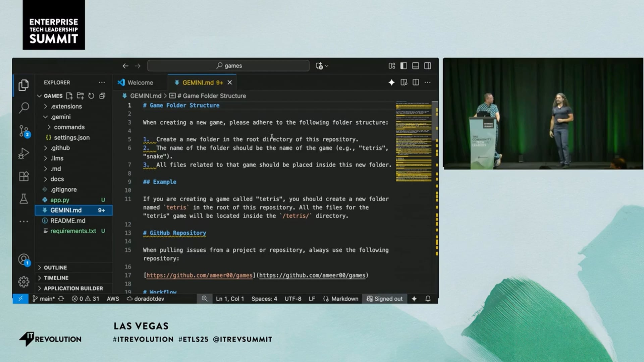644x362 pixels.
Task: Open Source Control view with 2 changes
Action: (x=24, y=131)
